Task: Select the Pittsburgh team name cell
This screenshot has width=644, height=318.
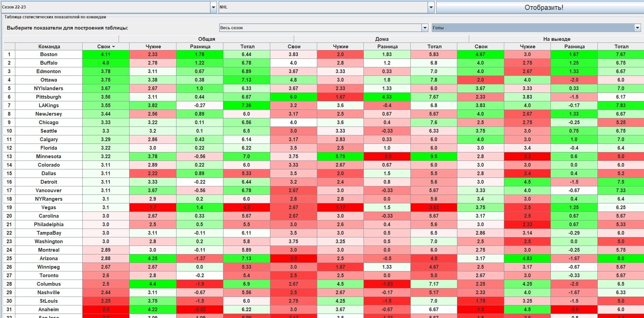Action: 49,97
